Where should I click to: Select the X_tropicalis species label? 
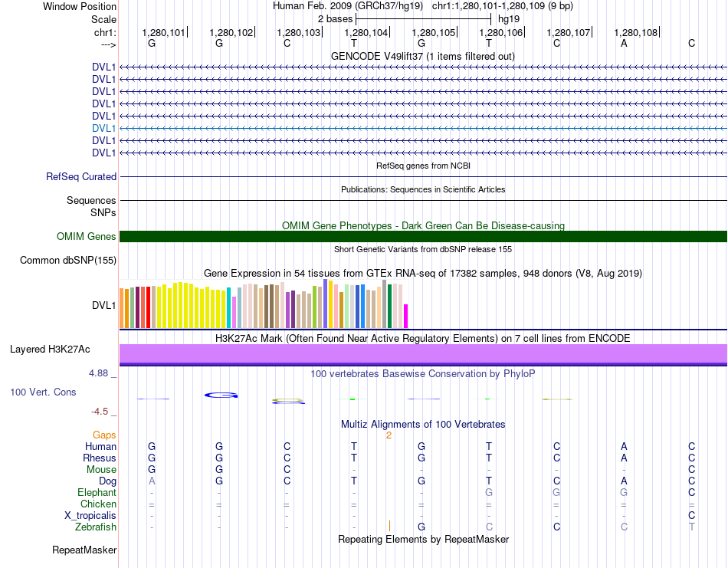pos(90,516)
